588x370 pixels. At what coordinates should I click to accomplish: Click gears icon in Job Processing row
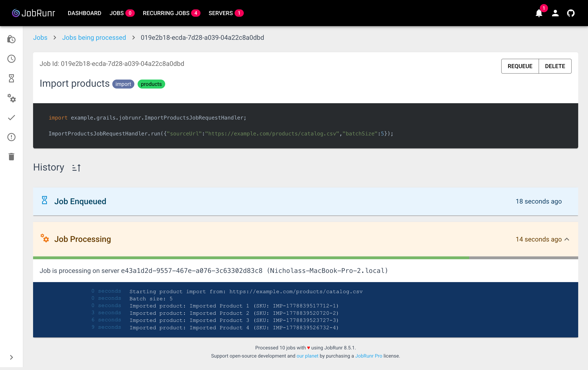click(45, 238)
